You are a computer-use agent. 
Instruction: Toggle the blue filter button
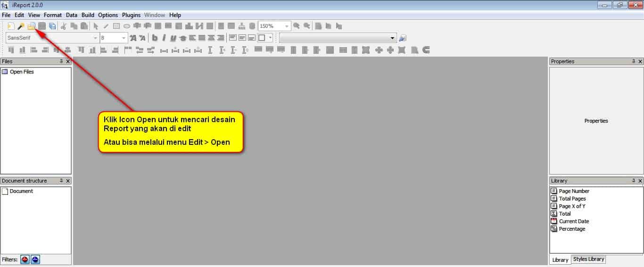point(35,259)
